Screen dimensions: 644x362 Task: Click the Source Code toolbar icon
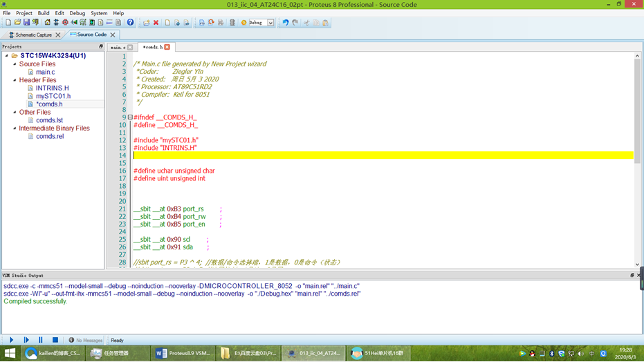(109, 23)
